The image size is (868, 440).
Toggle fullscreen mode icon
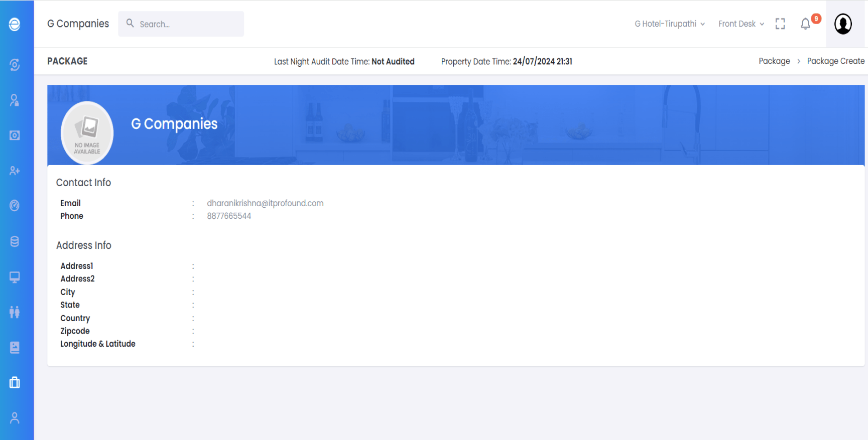pos(780,24)
